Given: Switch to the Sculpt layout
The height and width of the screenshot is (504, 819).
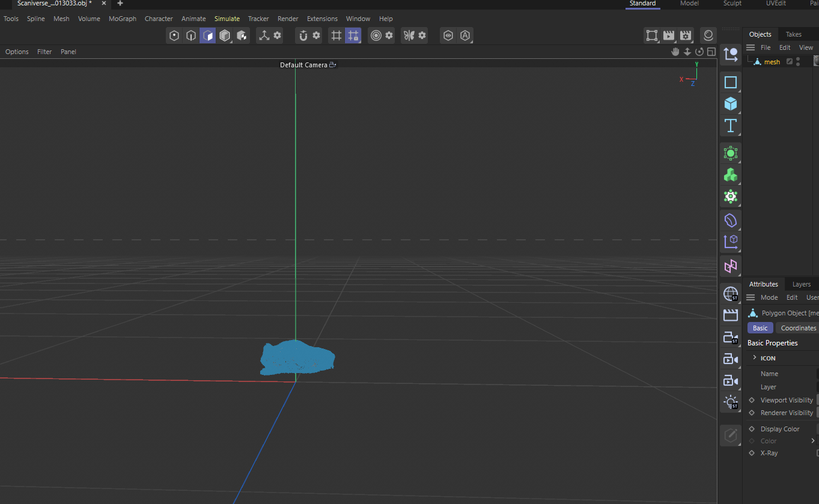Looking at the screenshot, I should (x=732, y=4).
